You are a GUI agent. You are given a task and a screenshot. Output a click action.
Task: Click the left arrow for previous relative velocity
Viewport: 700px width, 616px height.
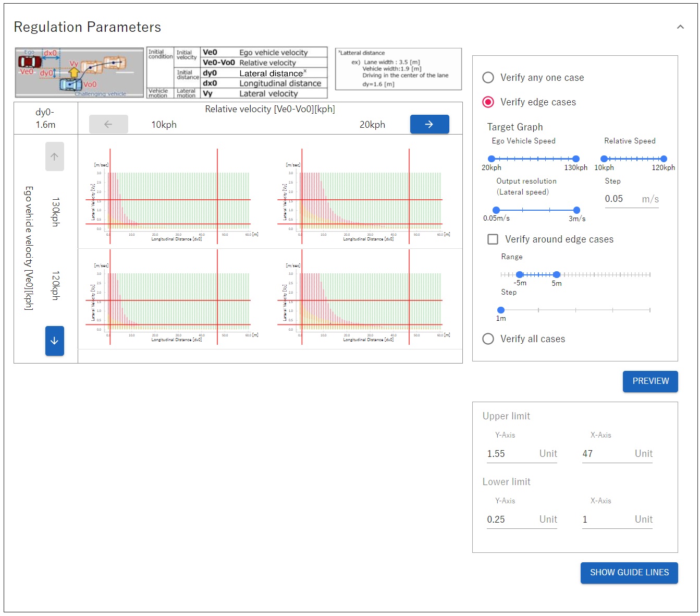108,124
